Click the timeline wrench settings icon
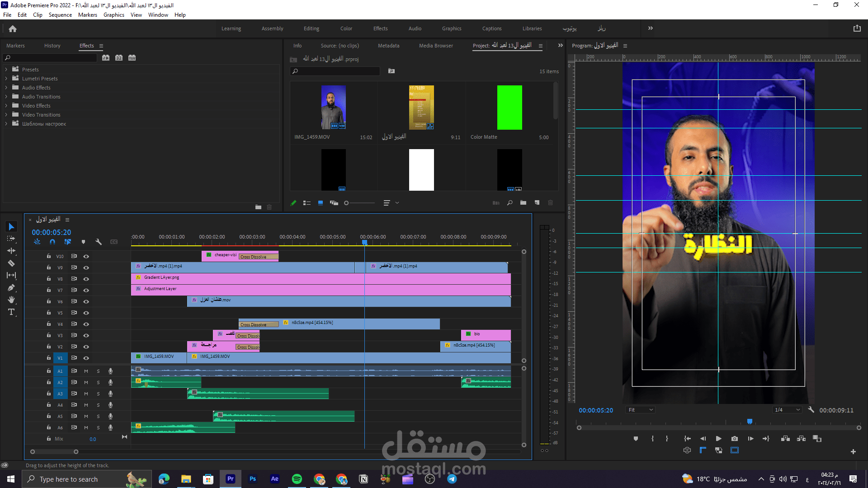Image resolution: width=868 pixels, height=488 pixels. point(99,242)
